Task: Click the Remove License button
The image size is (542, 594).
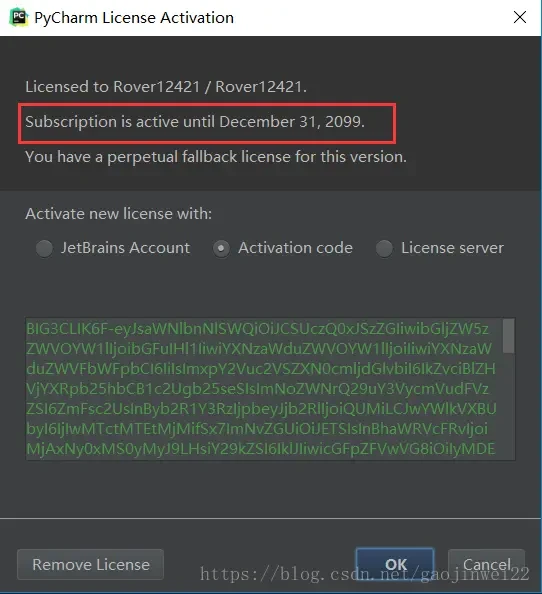Action: [x=91, y=564]
